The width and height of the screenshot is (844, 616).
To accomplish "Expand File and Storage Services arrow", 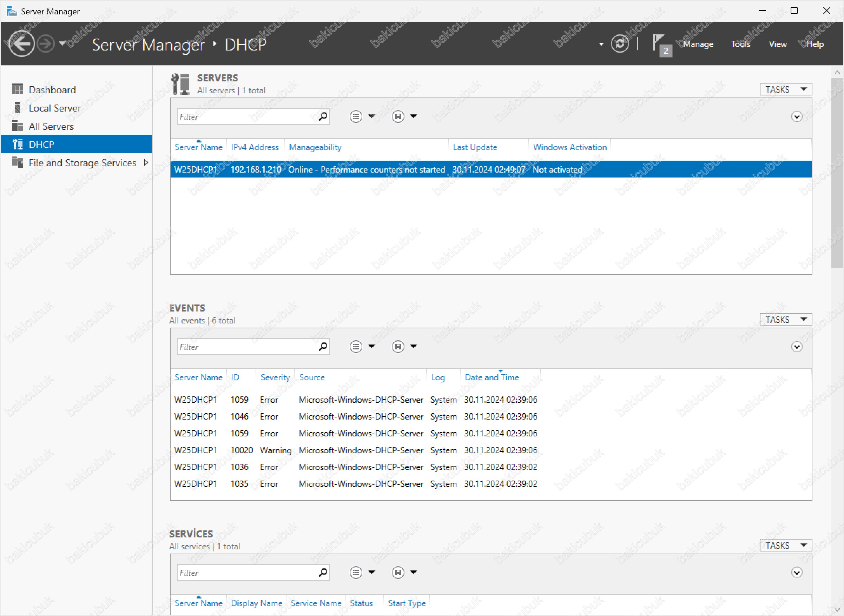I will click(x=146, y=162).
